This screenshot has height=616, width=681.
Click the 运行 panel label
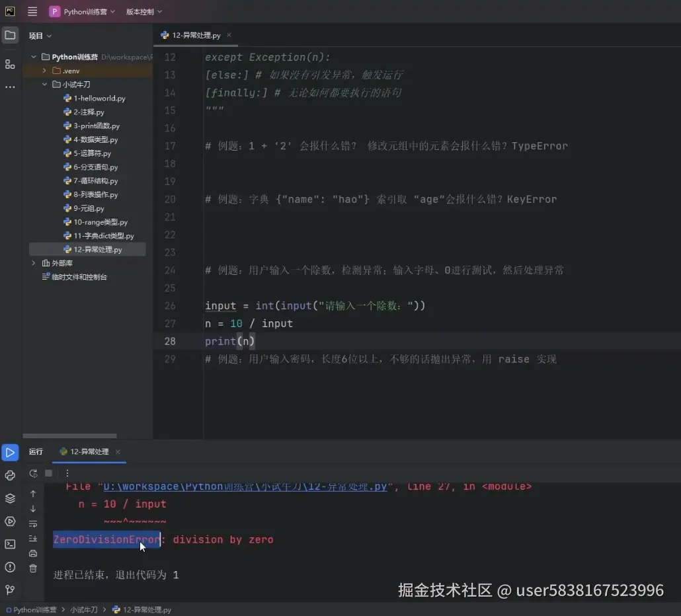[36, 451]
